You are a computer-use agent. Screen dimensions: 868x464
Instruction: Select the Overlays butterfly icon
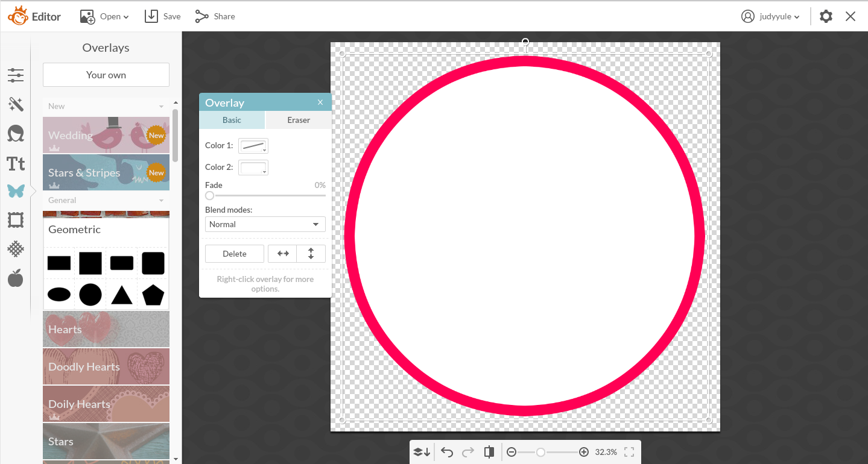(16, 192)
